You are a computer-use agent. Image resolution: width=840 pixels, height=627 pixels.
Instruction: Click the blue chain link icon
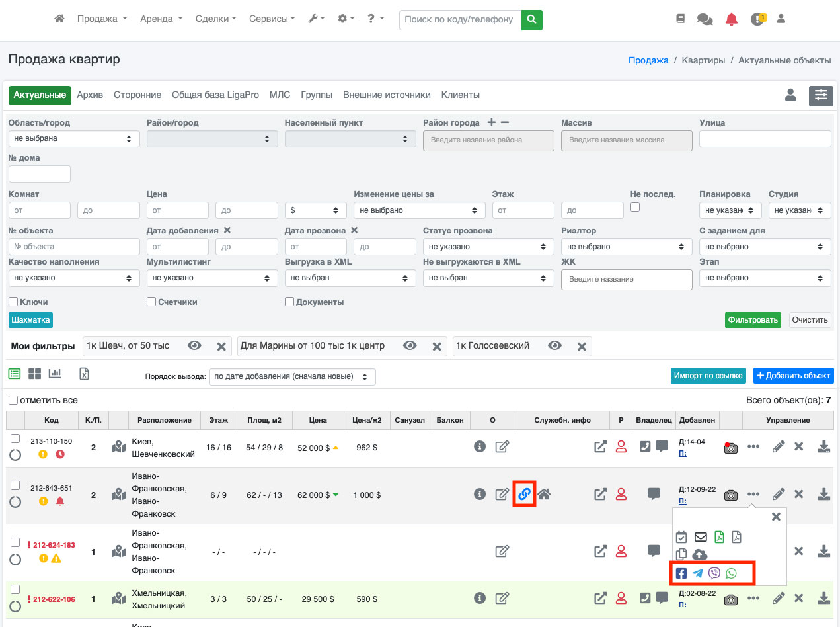click(x=524, y=494)
